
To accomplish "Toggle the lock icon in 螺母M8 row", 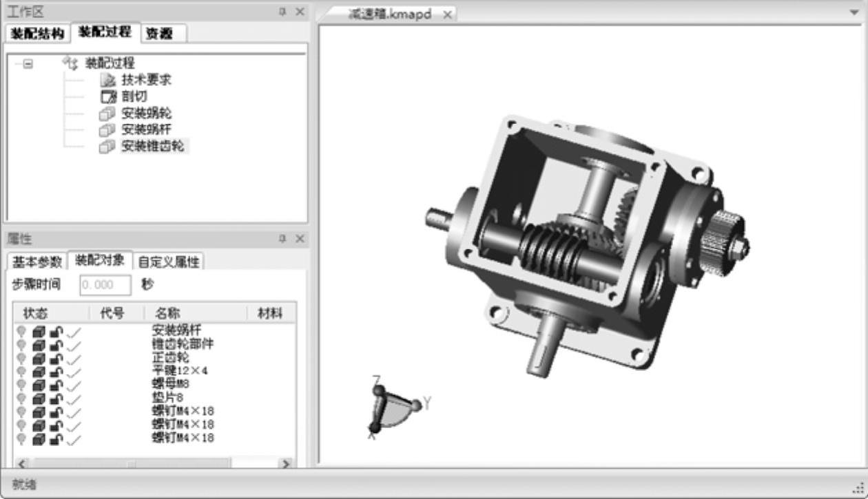I will 56,384.
